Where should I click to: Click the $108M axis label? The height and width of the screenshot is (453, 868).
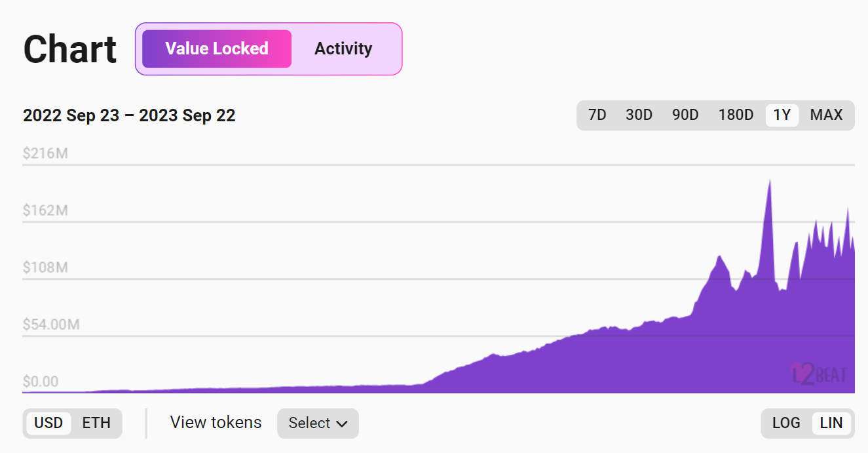(45, 267)
